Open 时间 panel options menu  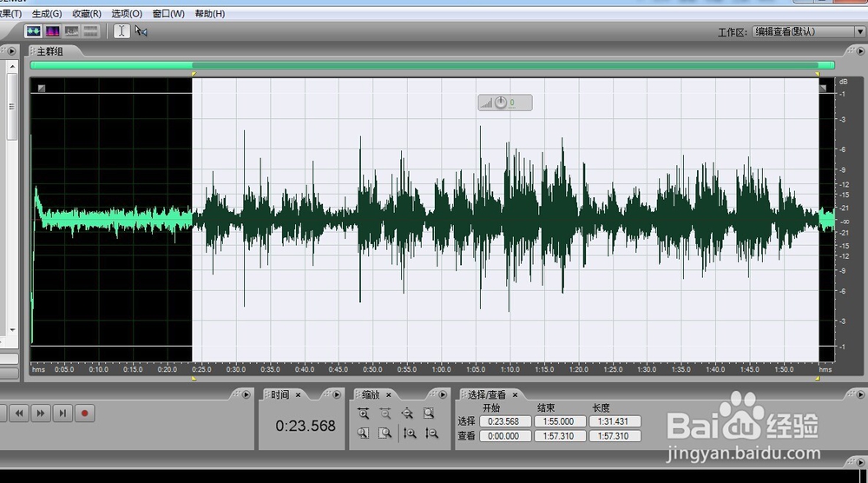[x=337, y=394]
